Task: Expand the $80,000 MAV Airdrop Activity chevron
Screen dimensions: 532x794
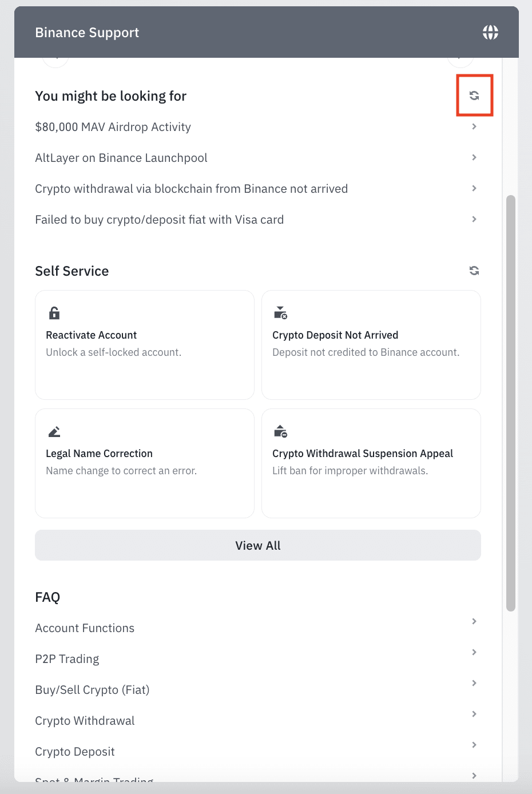Action: (474, 126)
